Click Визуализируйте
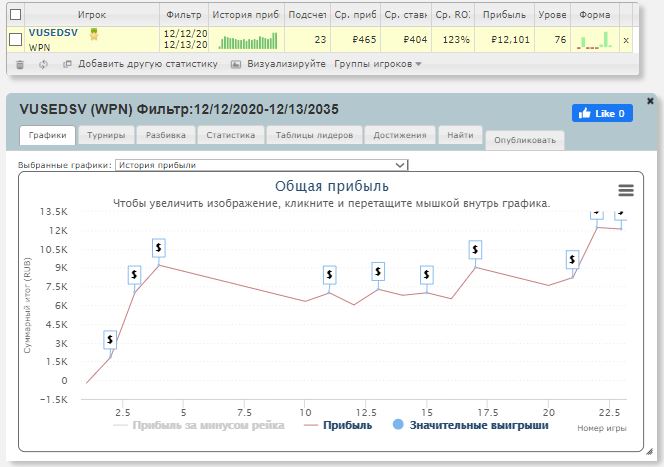This screenshot has width=664, height=467. point(286,64)
